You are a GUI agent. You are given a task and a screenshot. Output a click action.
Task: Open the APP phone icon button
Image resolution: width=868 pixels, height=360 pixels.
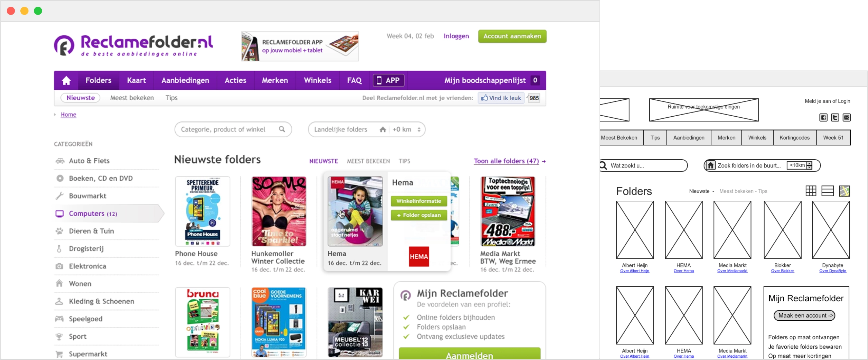[x=389, y=80]
